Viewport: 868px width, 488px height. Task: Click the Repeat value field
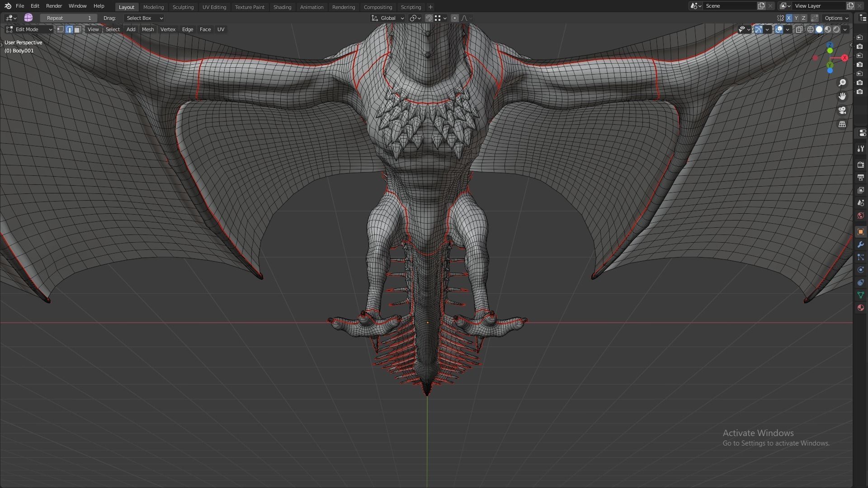[x=69, y=18]
